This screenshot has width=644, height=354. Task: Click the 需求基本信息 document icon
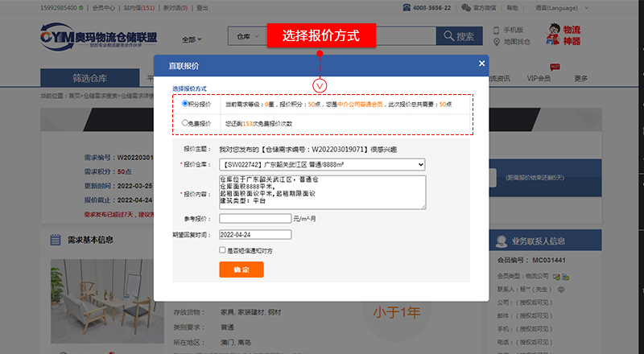[56, 240]
